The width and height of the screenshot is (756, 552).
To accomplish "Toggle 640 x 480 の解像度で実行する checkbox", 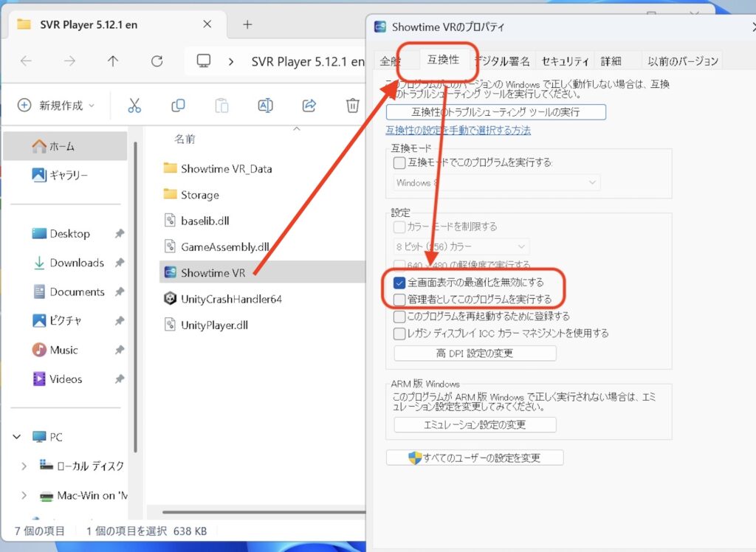I will pos(399,265).
